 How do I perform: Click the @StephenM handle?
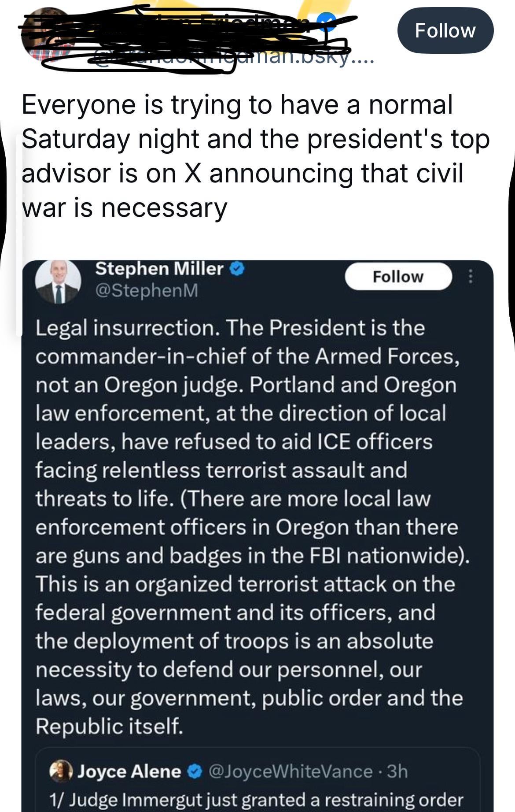[147, 290]
